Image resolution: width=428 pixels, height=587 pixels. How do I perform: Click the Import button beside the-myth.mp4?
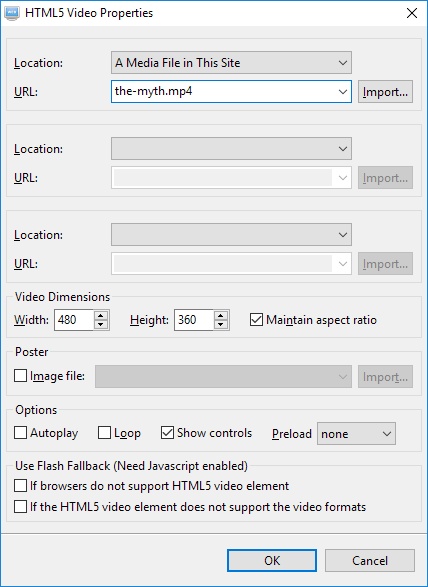[x=385, y=91]
